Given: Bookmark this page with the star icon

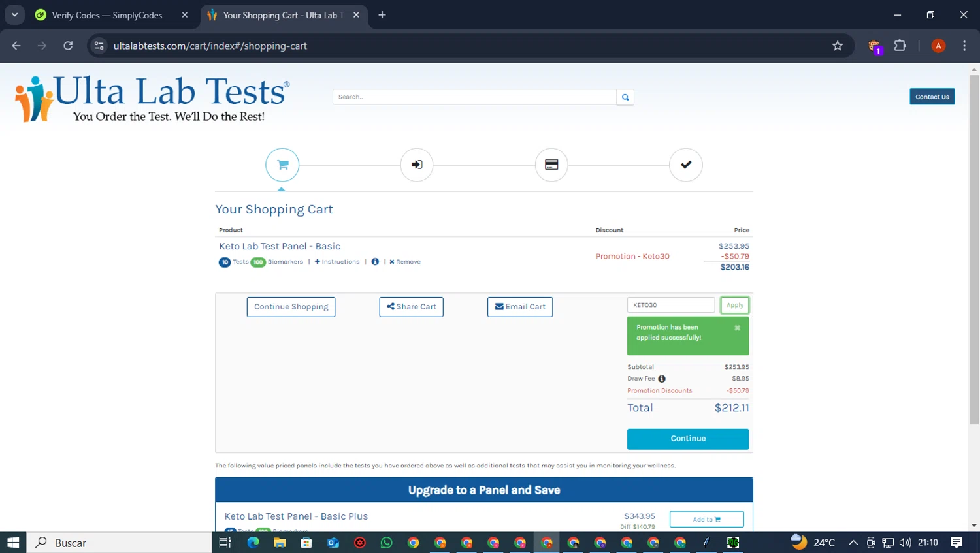Looking at the screenshot, I should tap(838, 46).
